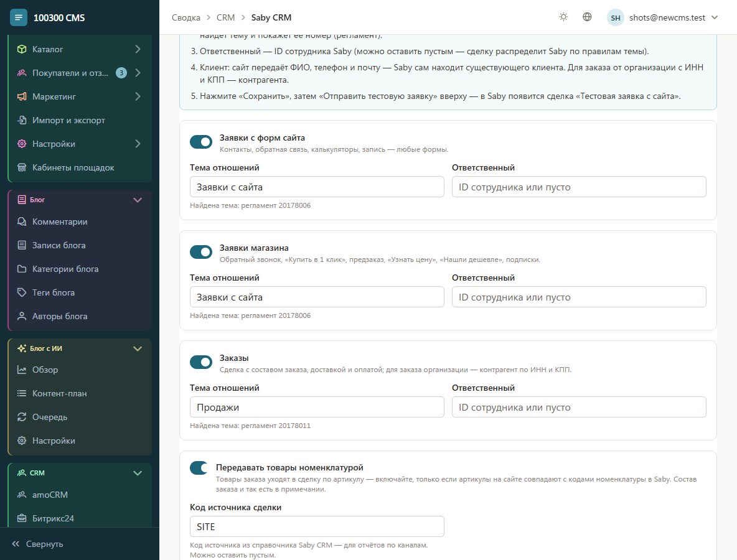Click Свернуть to collapse sidebar
737x560 pixels.
tap(37, 544)
